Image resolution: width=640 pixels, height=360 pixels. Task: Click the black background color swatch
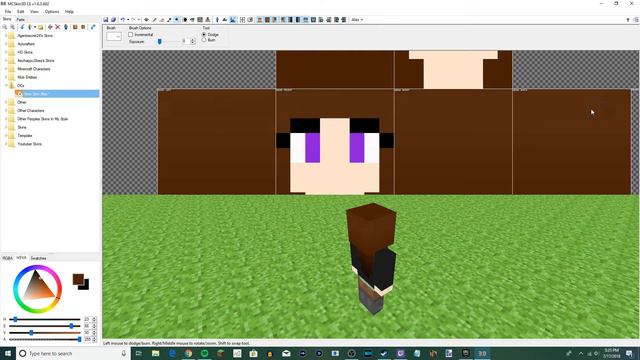point(85,286)
